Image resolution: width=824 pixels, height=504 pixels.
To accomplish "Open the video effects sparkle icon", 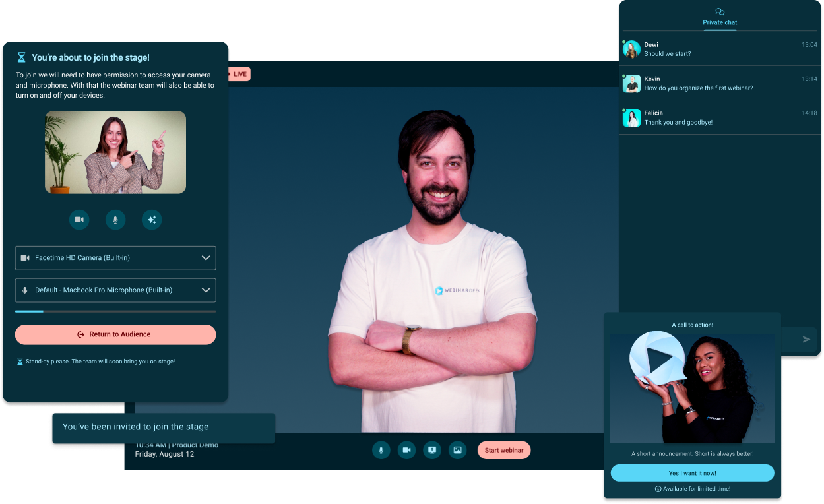I will tap(152, 220).
